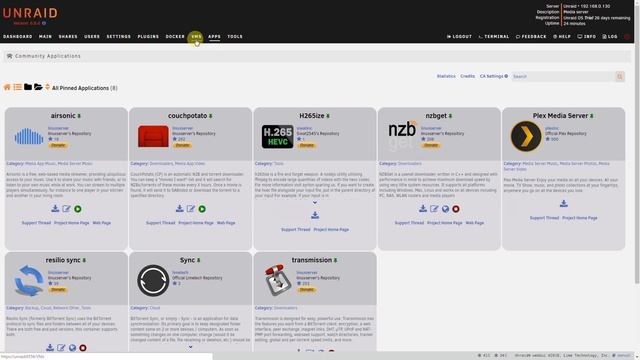Viewport: 640px width, 360px height.
Task: Go to the Main tab
Action: tap(45, 37)
